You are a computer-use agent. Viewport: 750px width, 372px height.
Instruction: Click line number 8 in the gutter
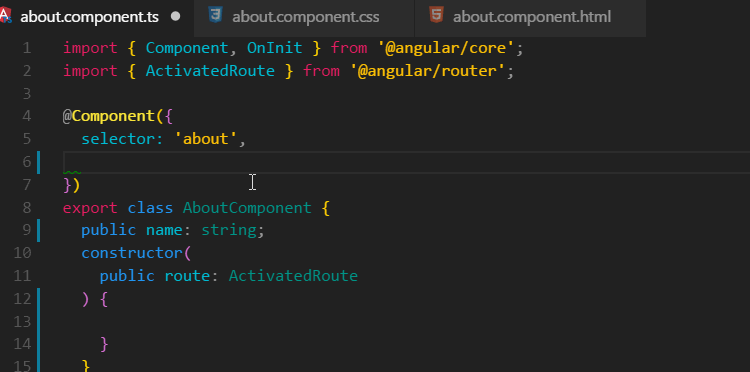point(27,208)
